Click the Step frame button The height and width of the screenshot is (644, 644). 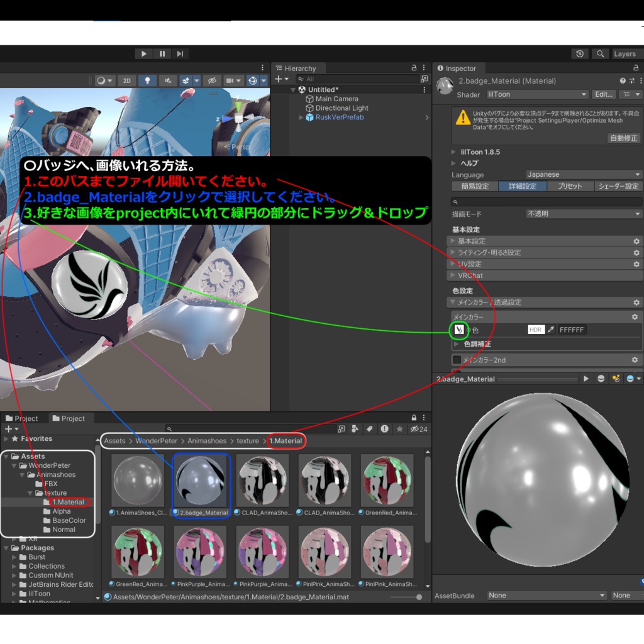180,54
